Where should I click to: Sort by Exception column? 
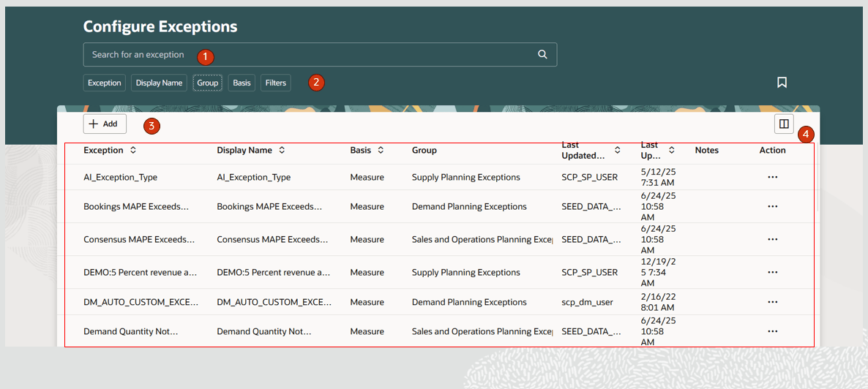coord(132,150)
